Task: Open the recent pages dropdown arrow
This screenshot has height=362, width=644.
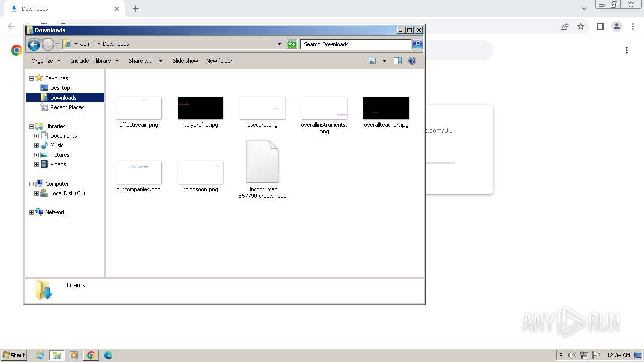Action: pyautogui.click(x=57, y=44)
